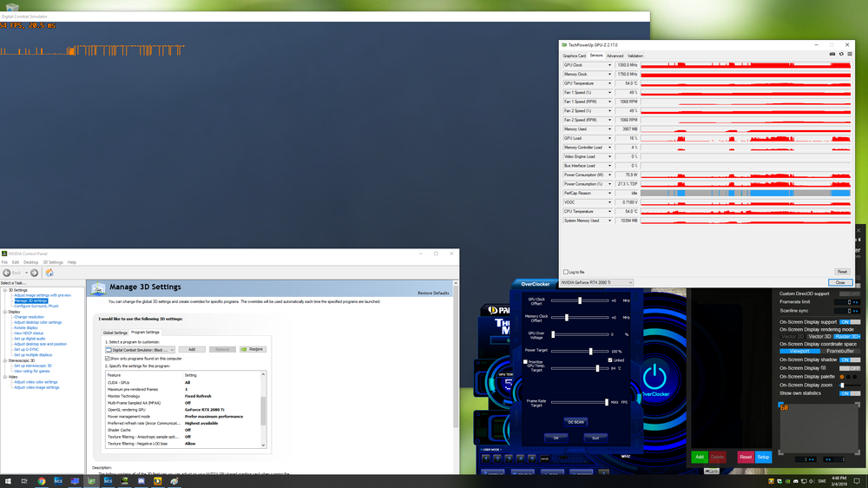Click the SAVE profile button in ThunderMaster
Viewport: 868px width, 488px height.
tap(545, 458)
